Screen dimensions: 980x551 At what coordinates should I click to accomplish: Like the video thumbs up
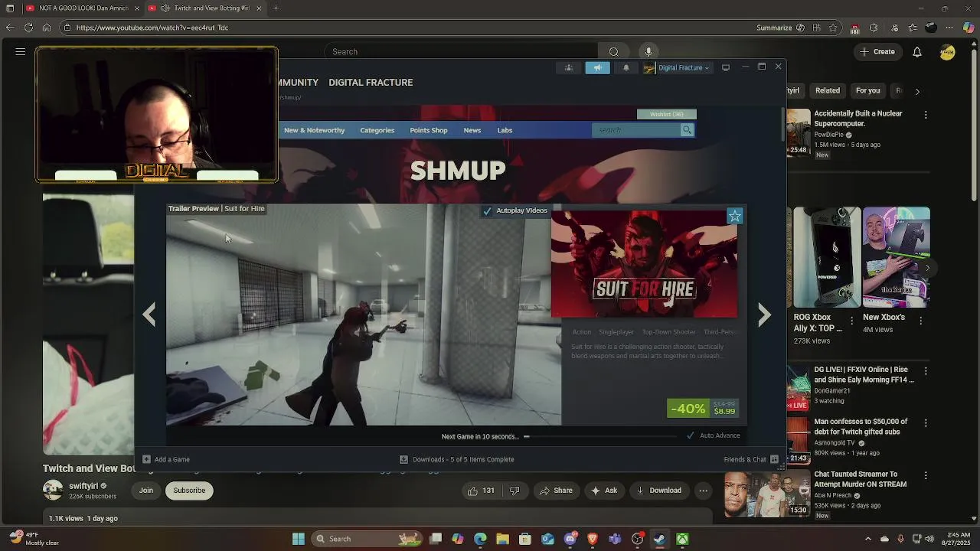[481, 491]
